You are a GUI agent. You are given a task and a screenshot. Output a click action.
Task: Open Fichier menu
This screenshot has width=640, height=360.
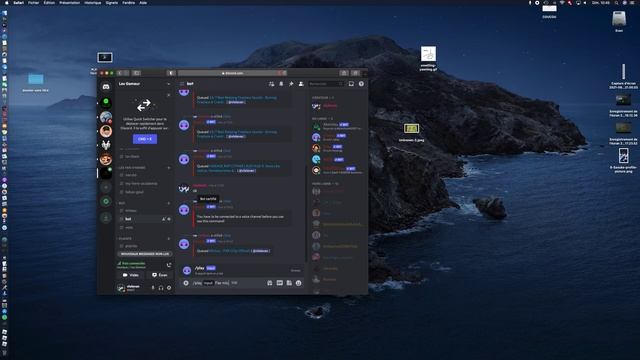point(33,2)
